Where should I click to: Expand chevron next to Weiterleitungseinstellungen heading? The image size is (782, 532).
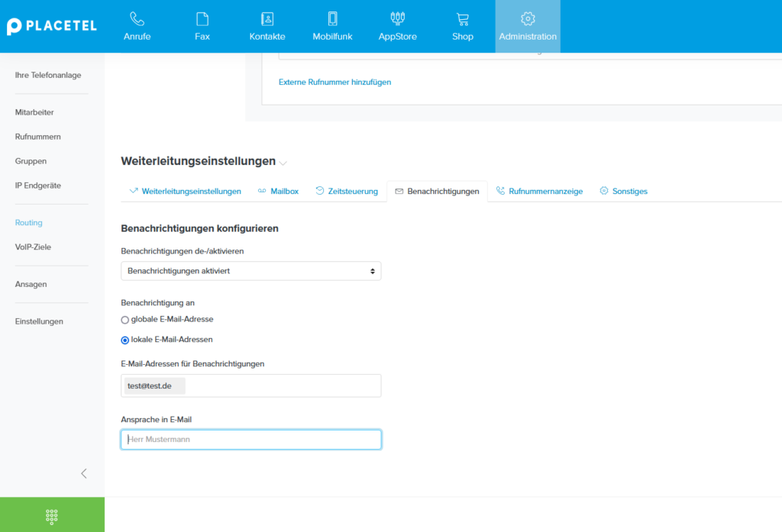click(x=283, y=163)
